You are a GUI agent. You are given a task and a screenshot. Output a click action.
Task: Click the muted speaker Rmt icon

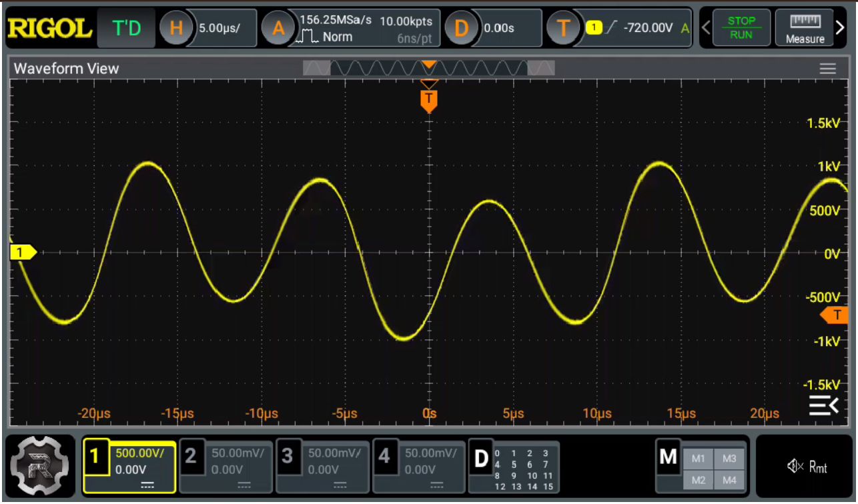807,467
